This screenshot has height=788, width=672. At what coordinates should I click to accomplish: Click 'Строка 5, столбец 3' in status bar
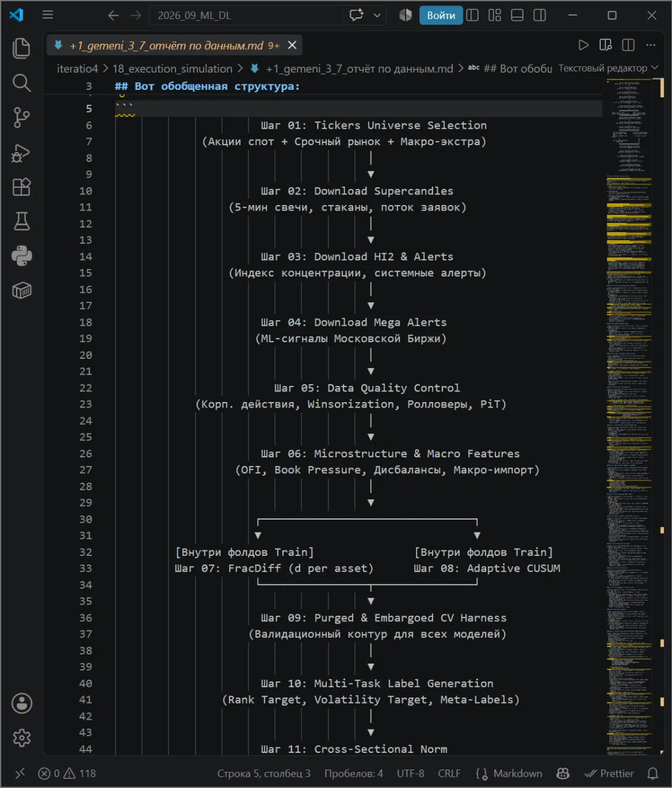click(x=263, y=773)
